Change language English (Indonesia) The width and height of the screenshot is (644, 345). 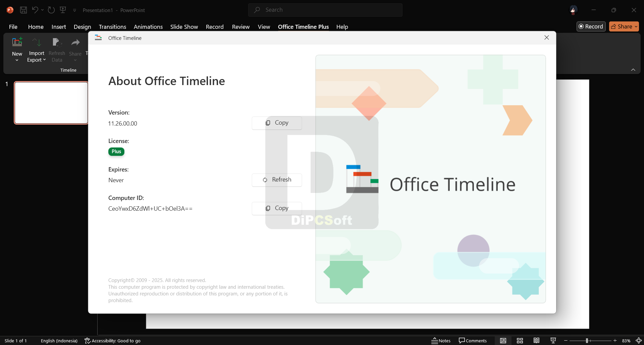tap(59, 341)
